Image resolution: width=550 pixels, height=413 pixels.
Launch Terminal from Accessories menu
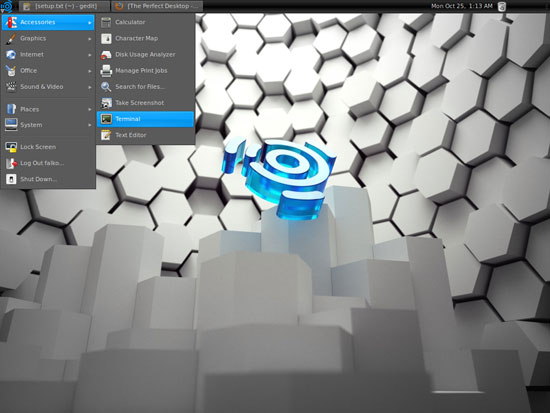[145, 119]
